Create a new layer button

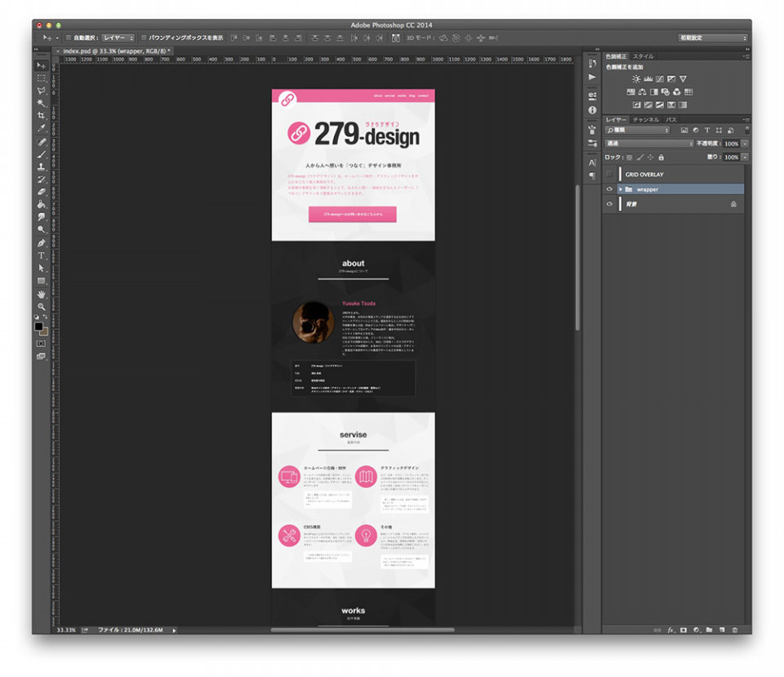722,630
